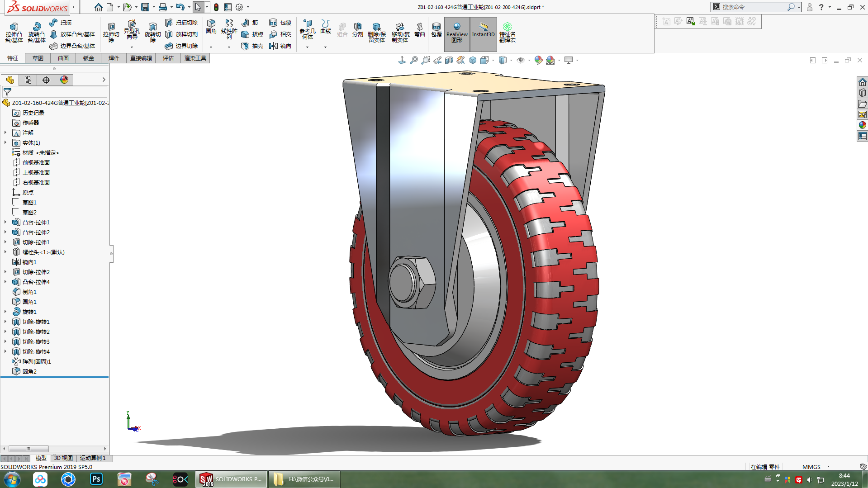Click the 拉伸切除 extruded cut tool
The image size is (868, 488).
(x=111, y=33)
